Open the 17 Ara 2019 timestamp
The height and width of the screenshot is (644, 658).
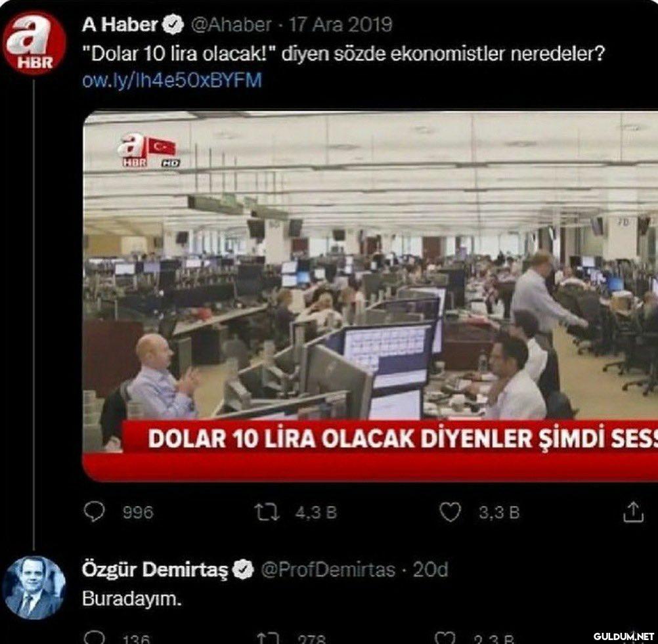coord(340,25)
